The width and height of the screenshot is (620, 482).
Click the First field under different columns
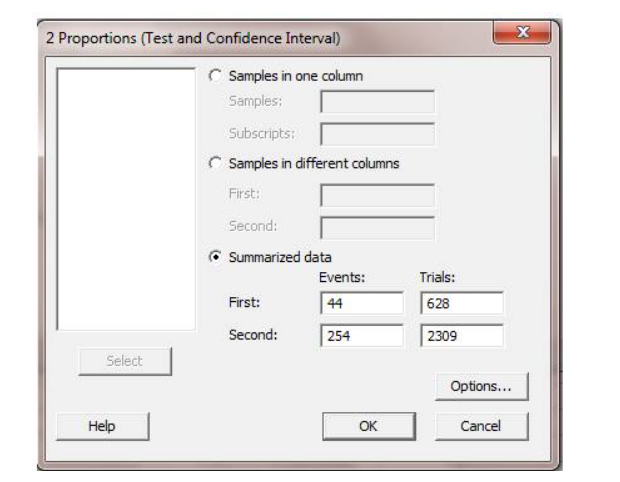coord(377,194)
